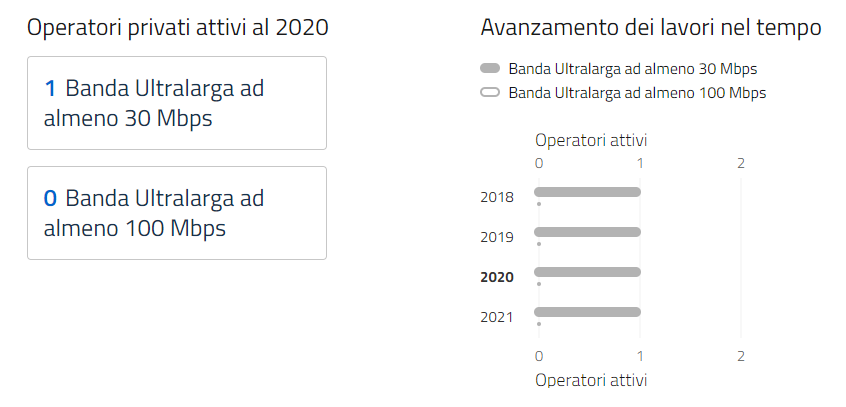The image size is (846, 407).
Task: Click legend label Banda Ultralarga 30 Mbps
Action: (632, 69)
